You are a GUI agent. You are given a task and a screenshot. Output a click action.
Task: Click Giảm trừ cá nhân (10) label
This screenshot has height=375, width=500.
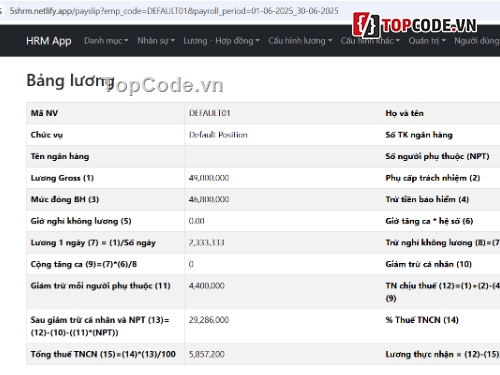coord(428,264)
